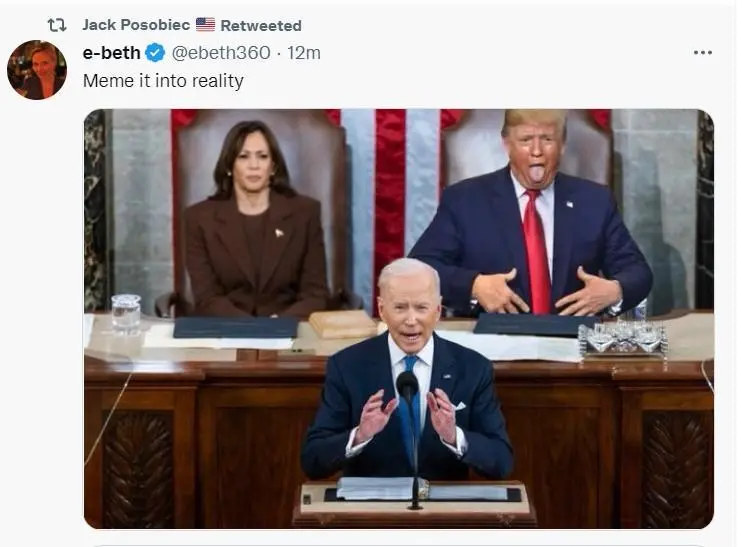This screenshot has height=547, width=743.
Task: Open the three-dot more options menu
Action: (702, 53)
